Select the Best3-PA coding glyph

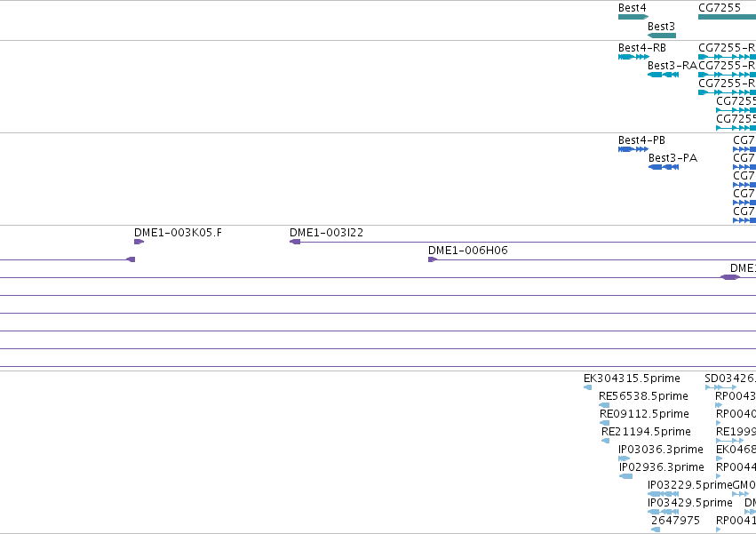tap(664, 167)
